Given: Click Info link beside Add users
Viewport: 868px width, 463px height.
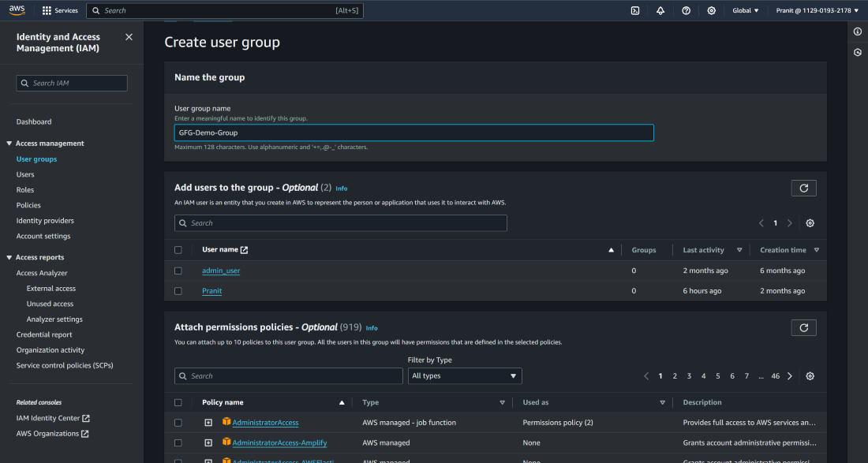Looking at the screenshot, I should (x=342, y=189).
